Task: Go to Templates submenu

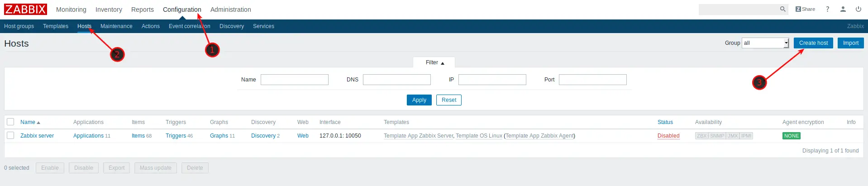Action: click(x=56, y=26)
